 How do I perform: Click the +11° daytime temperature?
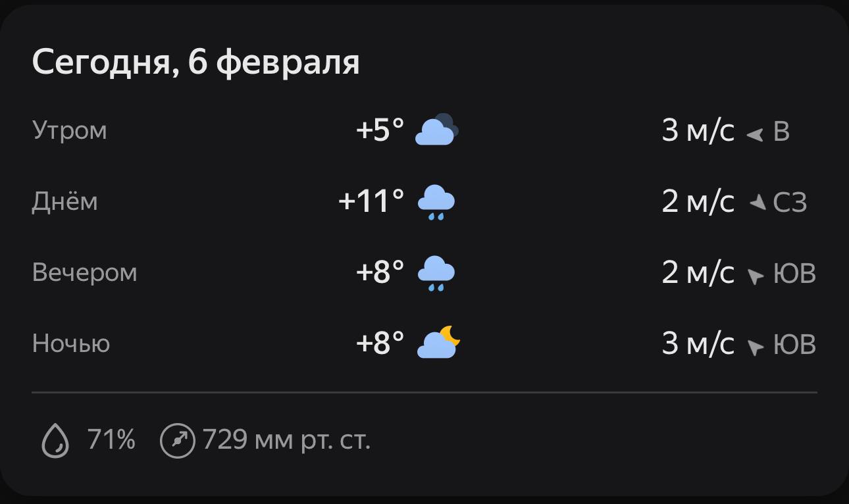(x=371, y=201)
